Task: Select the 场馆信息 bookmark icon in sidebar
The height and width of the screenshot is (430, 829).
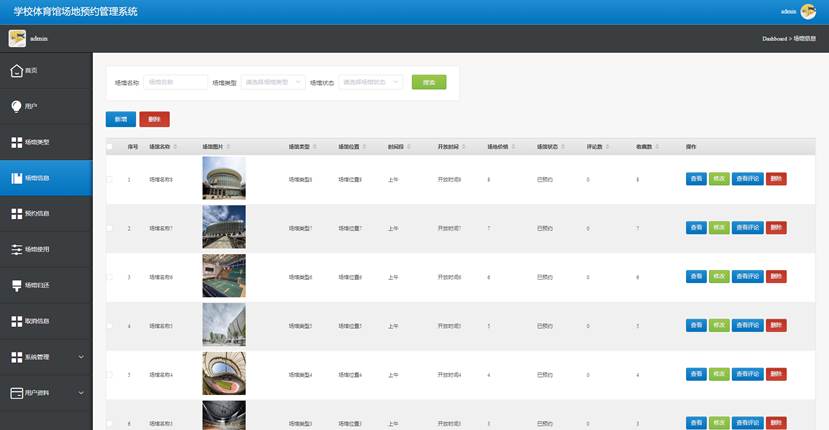Action: [x=17, y=178]
